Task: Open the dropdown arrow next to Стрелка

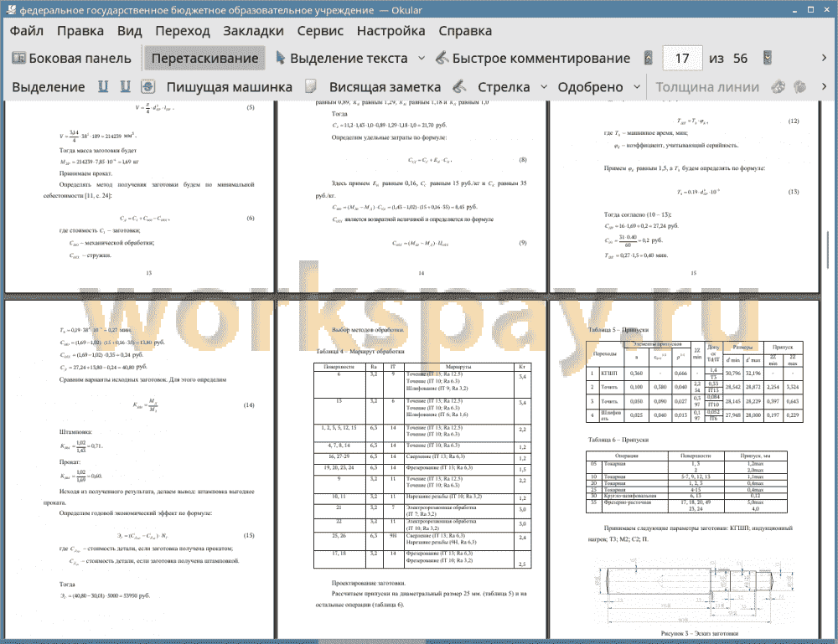Action: click(x=544, y=87)
